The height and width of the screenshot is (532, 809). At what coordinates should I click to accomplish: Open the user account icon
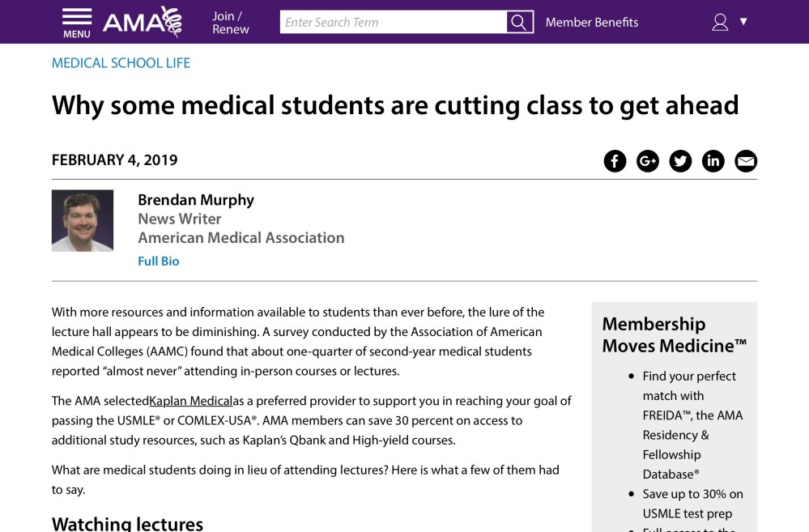click(720, 22)
